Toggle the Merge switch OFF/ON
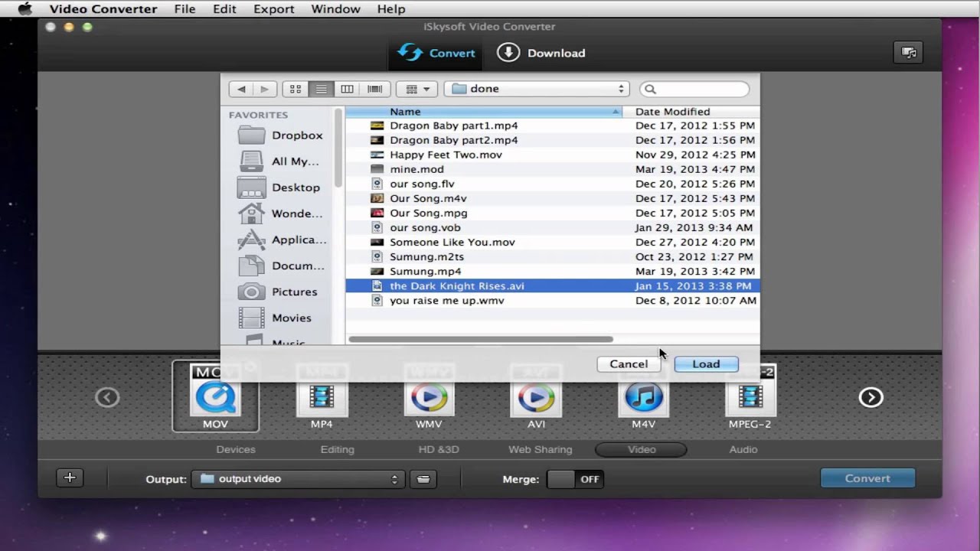Screen dimensions: 980x551 point(575,479)
